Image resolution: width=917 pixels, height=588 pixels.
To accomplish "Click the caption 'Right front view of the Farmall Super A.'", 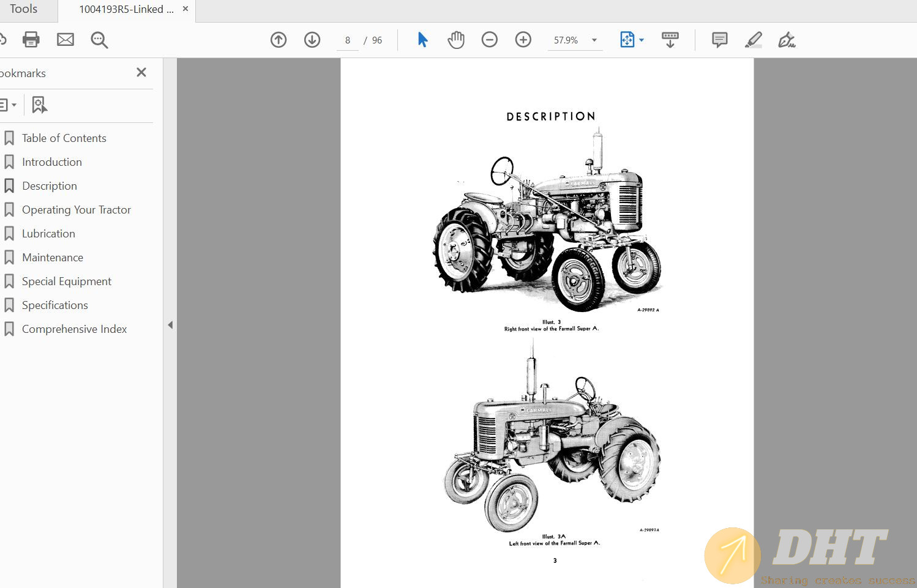I will [x=552, y=329].
